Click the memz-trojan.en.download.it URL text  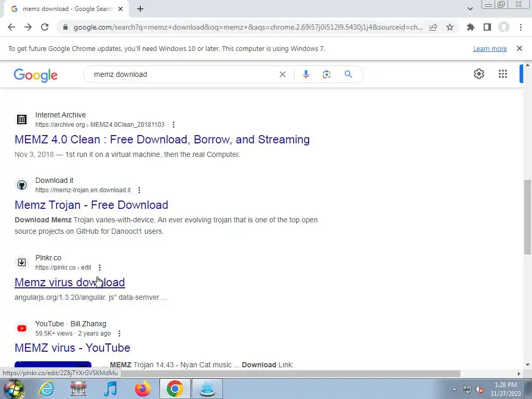coord(83,190)
